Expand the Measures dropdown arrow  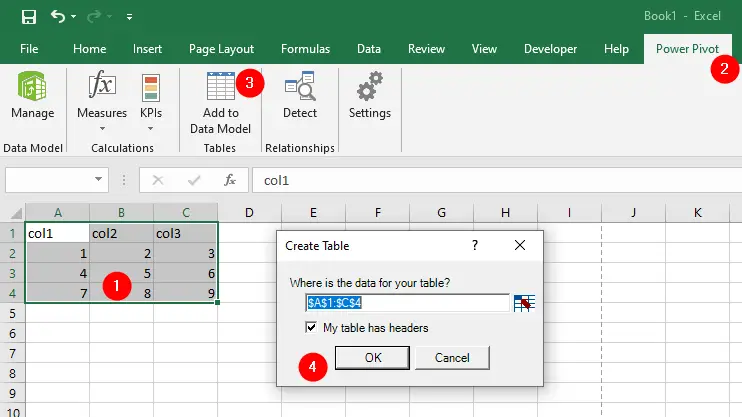pos(102,129)
